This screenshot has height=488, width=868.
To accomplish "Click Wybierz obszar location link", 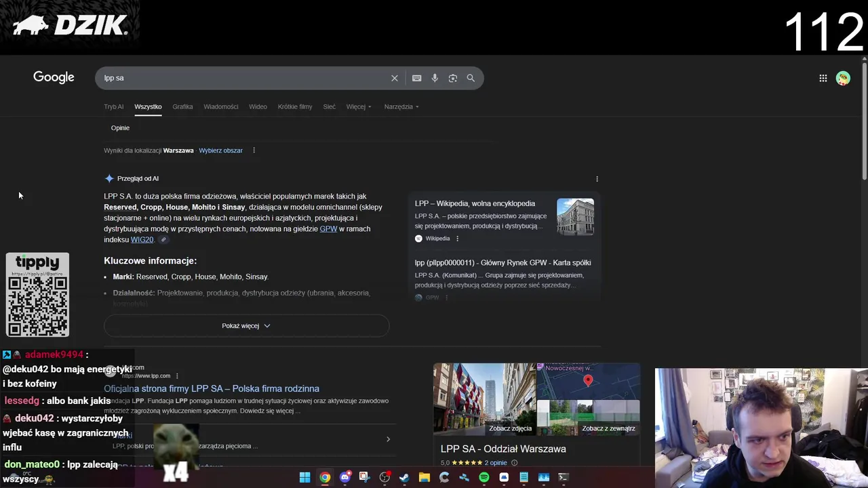I will 220,150.
